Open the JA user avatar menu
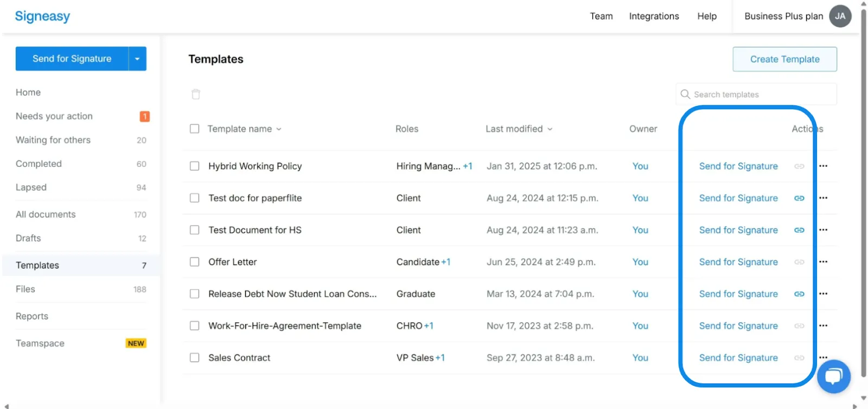Screen dimensions: 868x409 840,16
